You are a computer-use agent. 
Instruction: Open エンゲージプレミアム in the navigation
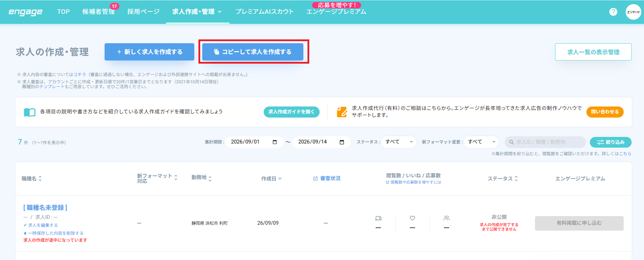point(336,12)
